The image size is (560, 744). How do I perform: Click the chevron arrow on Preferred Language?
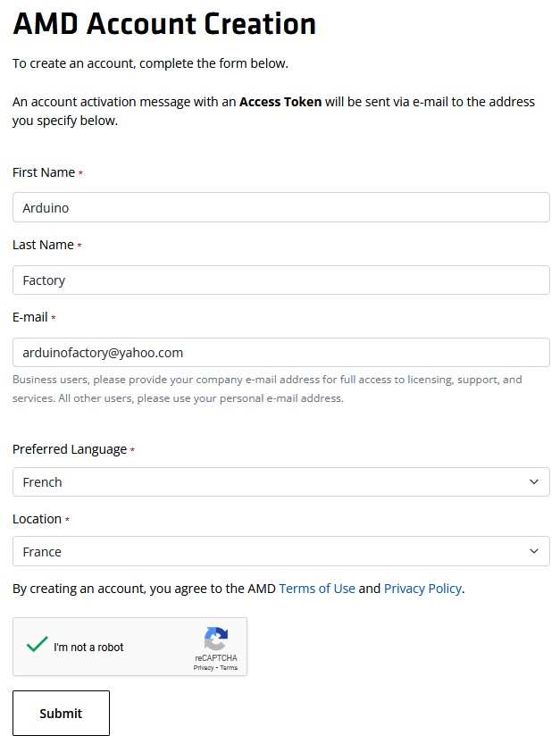(534, 482)
